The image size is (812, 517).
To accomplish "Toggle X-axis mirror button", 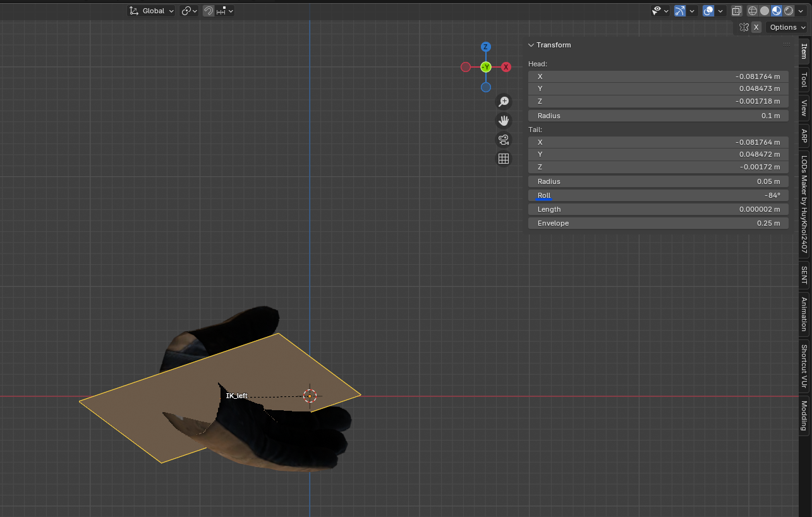I will pyautogui.click(x=756, y=27).
